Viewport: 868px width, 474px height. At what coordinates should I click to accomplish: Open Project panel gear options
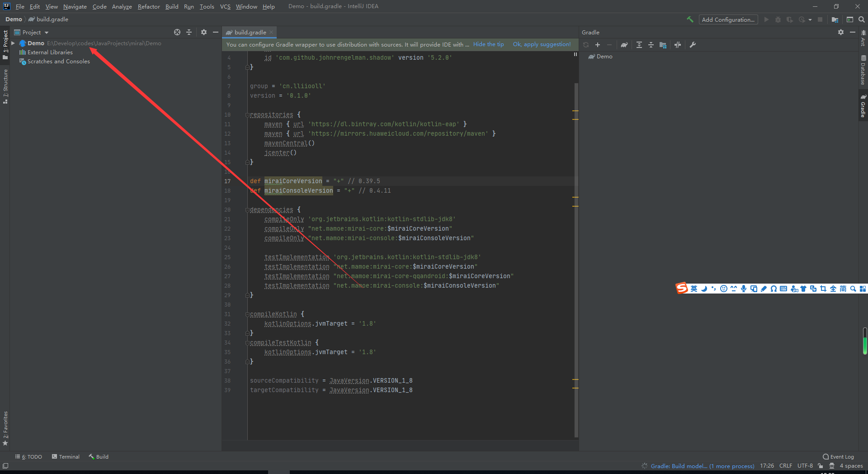[x=204, y=32]
